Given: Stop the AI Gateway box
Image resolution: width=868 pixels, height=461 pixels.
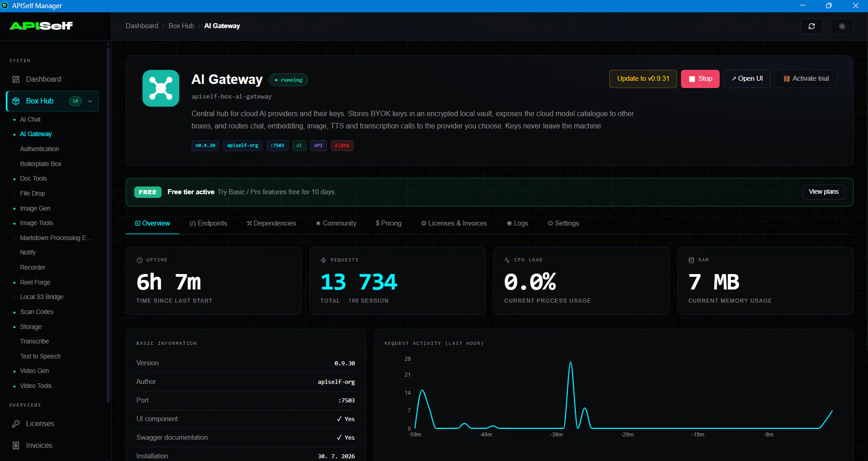Looking at the screenshot, I should 700,78.
